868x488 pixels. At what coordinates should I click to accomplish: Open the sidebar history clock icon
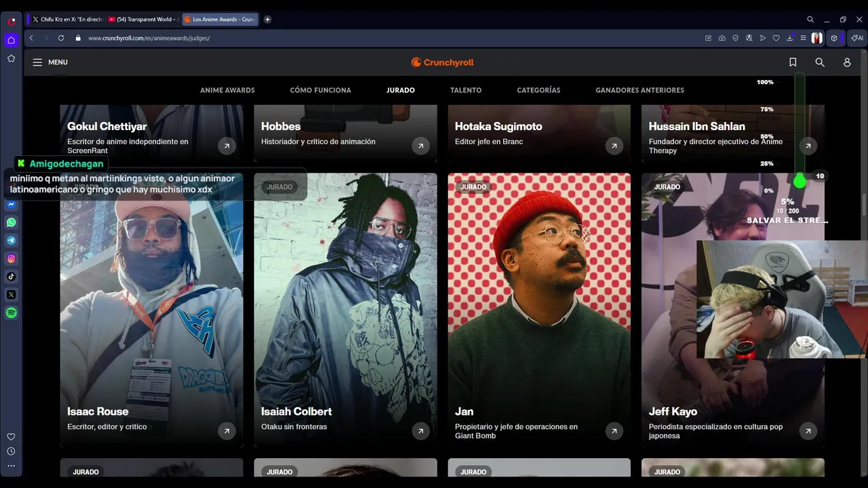(x=12, y=451)
